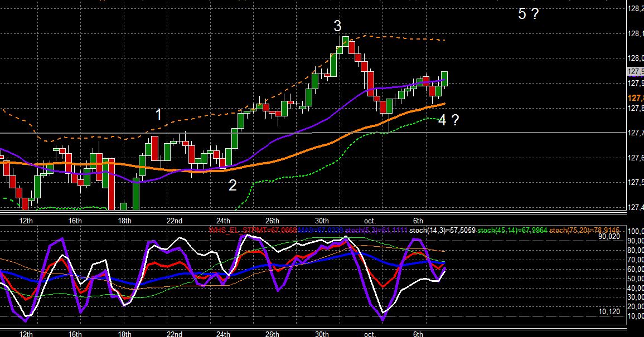The image size is (644, 337).
Task: Click the 80,00 oscillator scale value
Action: pyautogui.click(x=636, y=251)
